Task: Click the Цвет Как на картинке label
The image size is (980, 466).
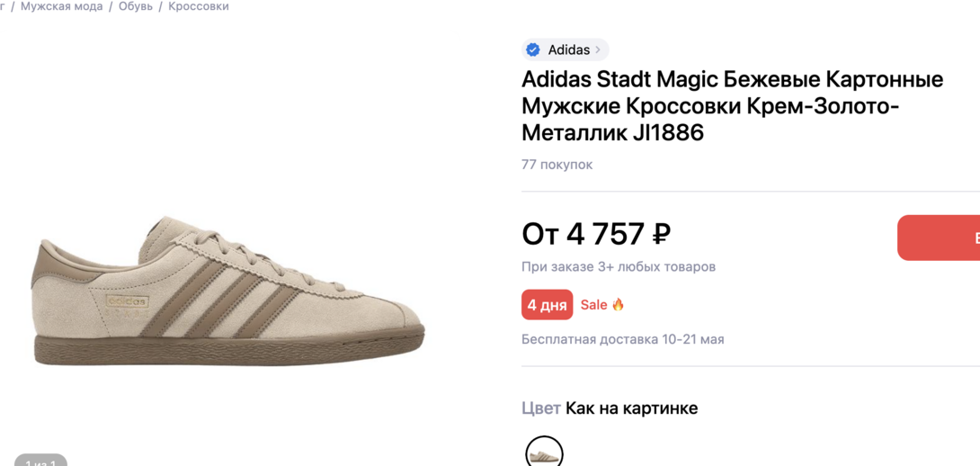Action: (x=610, y=408)
